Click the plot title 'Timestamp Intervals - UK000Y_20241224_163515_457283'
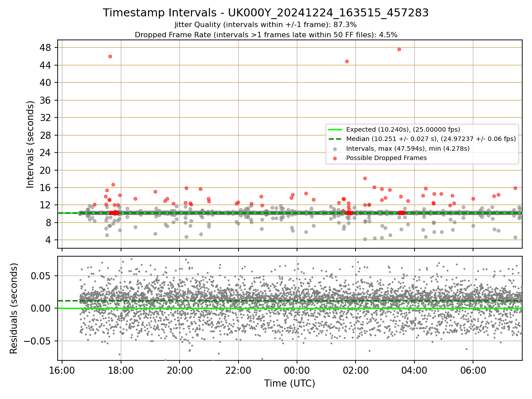Image resolution: width=532 pixels, height=399 pixels. tap(266, 13)
